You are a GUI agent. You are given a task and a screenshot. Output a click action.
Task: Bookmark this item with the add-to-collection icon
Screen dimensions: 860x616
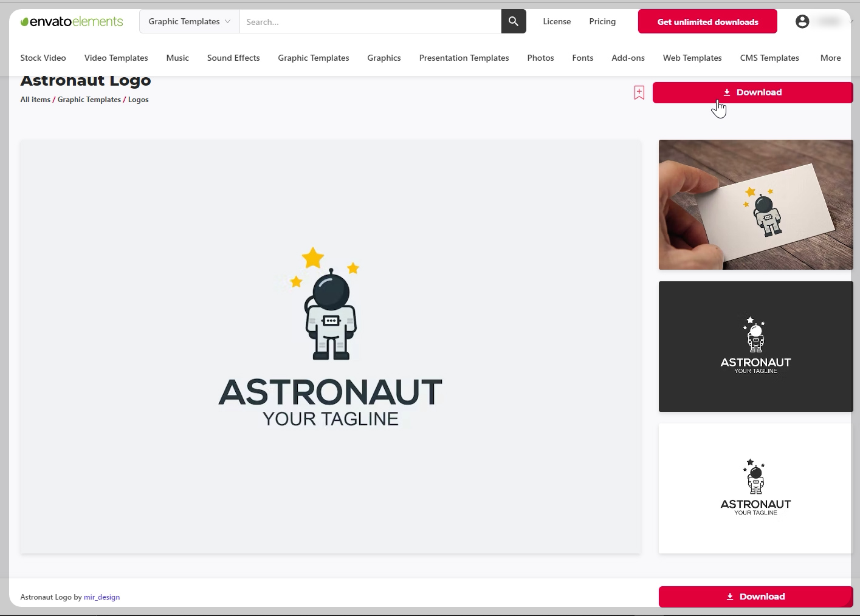coord(639,92)
